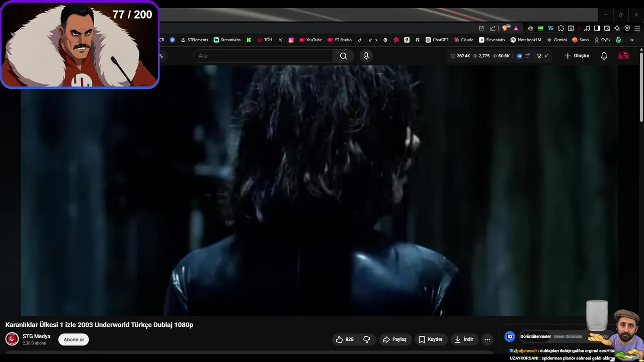Viewport: 644px width, 362px height.
Task: Click the magnifier search button
Action: 343,56
